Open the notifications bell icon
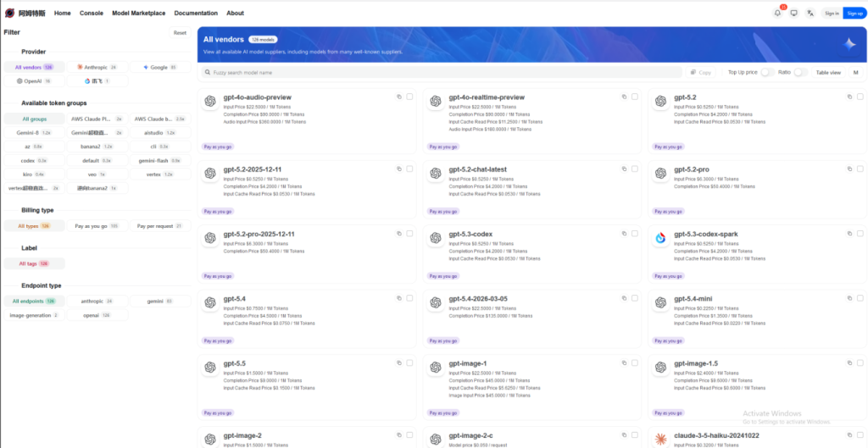This screenshot has height=448, width=868. pos(778,14)
